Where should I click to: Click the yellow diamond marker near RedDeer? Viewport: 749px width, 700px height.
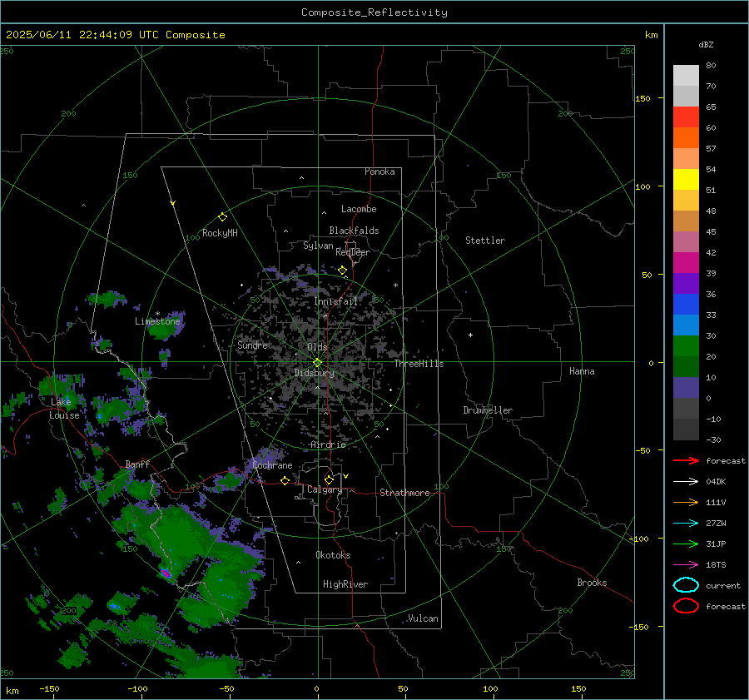pos(342,271)
